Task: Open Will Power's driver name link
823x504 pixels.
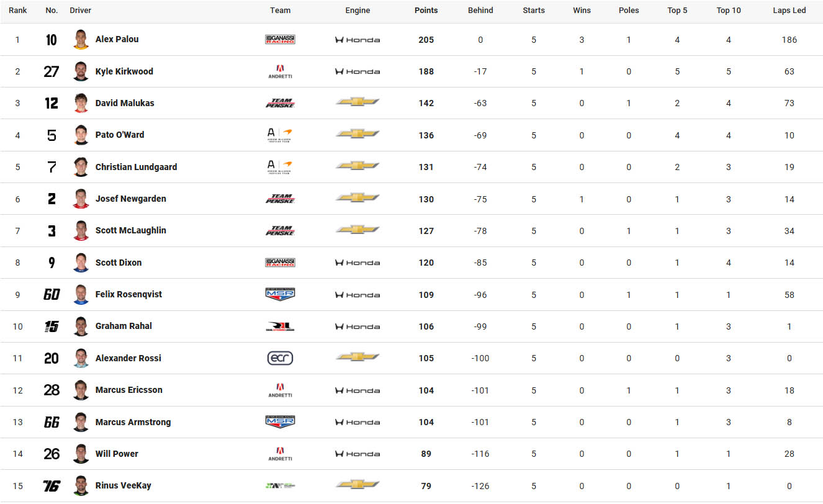Action: coord(117,454)
